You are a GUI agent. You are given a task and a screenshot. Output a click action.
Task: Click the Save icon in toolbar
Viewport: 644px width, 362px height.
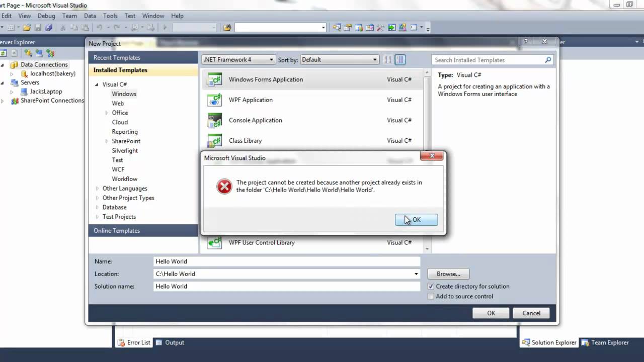point(38,28)
